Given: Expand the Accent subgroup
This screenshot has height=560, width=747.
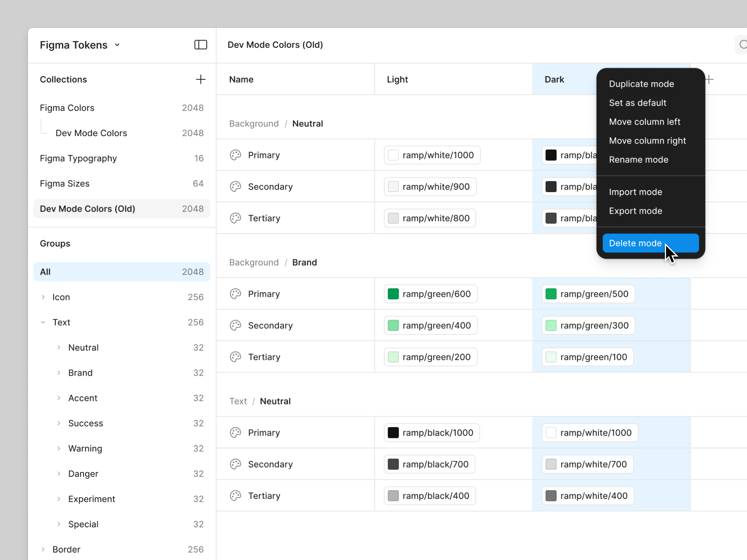Looking at the screenshot, I should [59, 398].
